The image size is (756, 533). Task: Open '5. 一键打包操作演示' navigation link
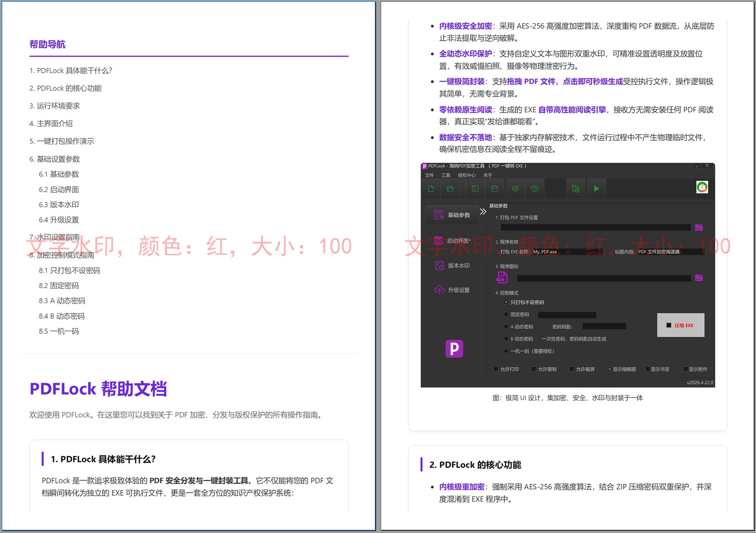[x=62, y=141]
